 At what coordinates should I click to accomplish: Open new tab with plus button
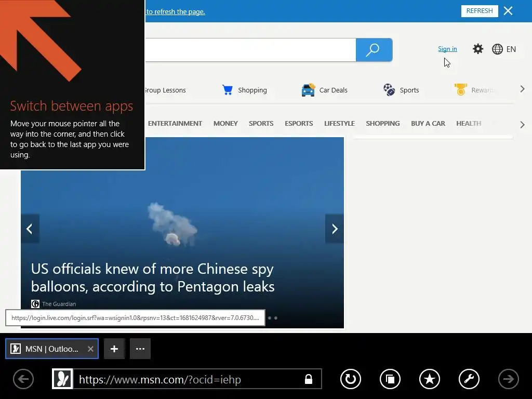point(114,349)
